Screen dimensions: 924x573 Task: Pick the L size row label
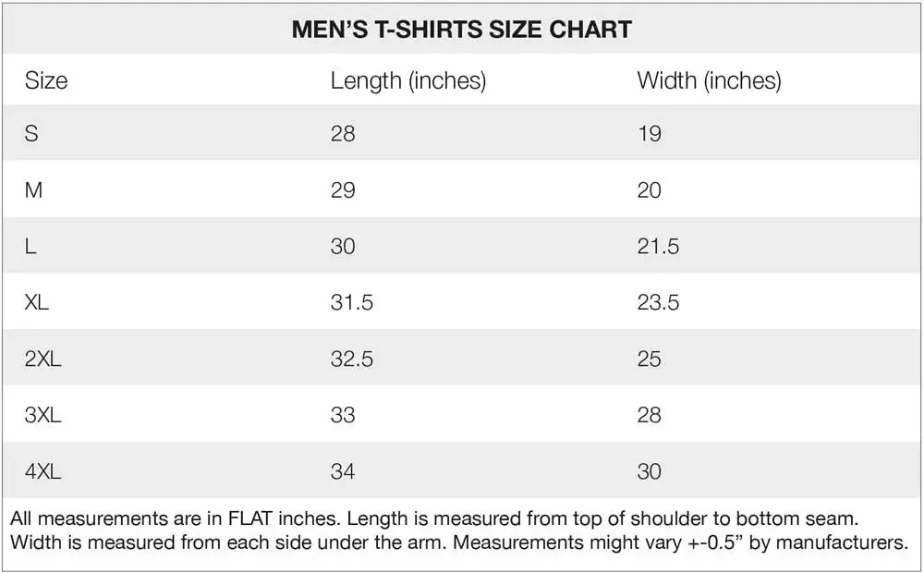(30, 247)
